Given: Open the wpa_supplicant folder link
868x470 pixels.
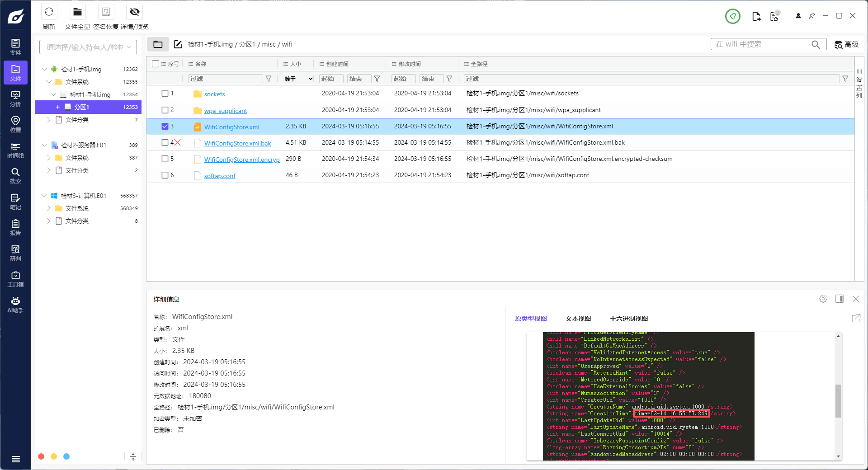Looking at the screenshot, I should [226, 111].
